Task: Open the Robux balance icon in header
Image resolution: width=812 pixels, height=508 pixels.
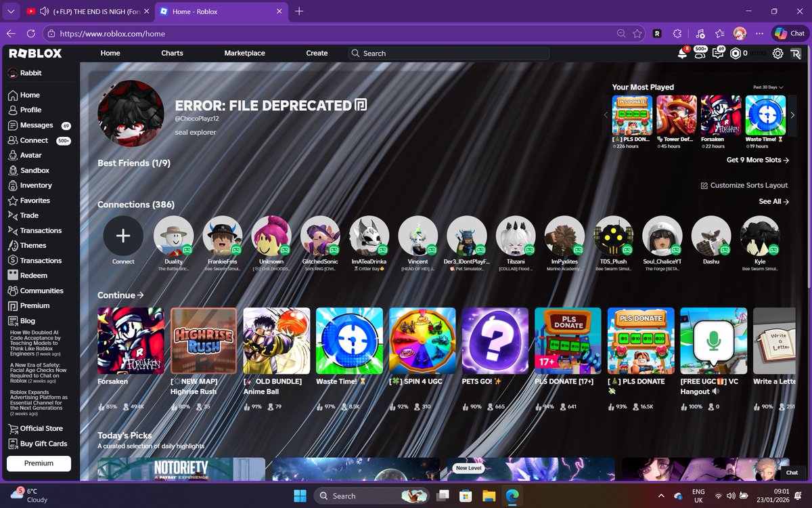Action: click(x=736, y=53)
